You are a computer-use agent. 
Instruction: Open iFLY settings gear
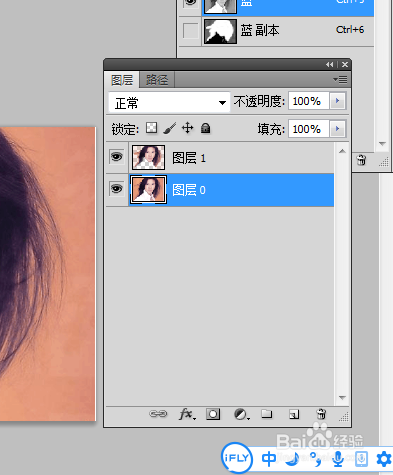point(384,459)
